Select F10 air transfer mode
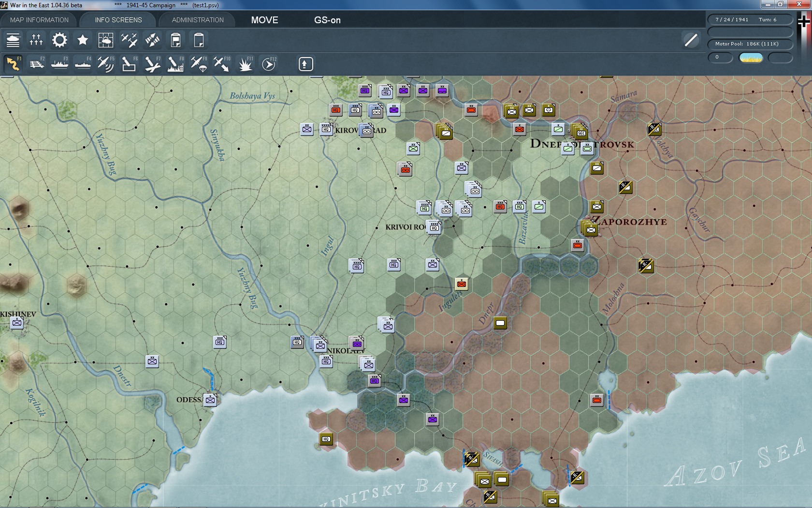This screenshot has height=508, width=812. click(x=222, y=64)
